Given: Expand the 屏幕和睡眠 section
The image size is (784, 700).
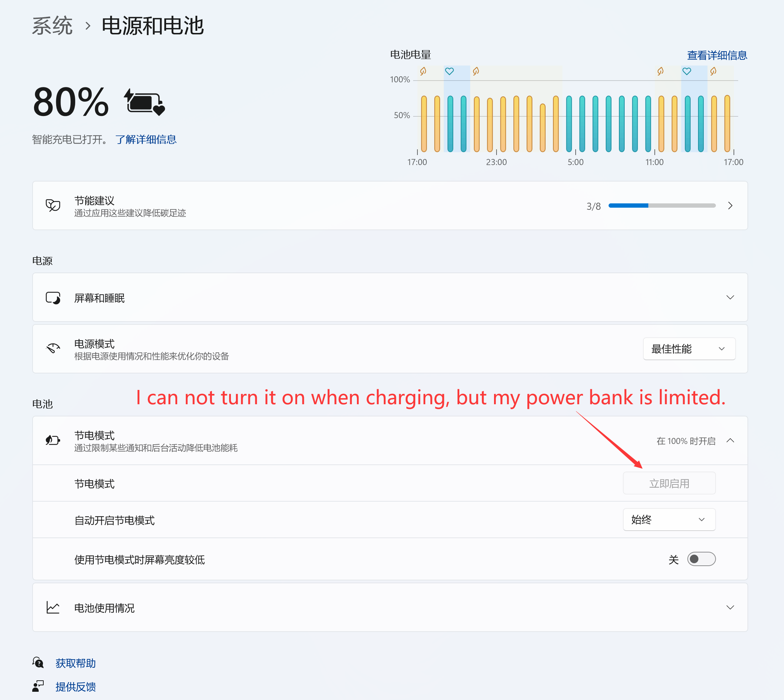Looking at the screenshot, I should tap(730, 297).
